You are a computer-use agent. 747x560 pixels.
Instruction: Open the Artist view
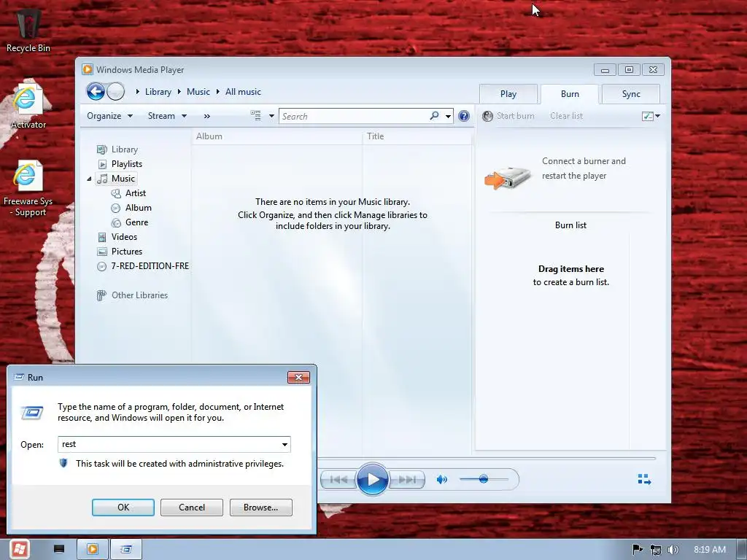[135, 192]
